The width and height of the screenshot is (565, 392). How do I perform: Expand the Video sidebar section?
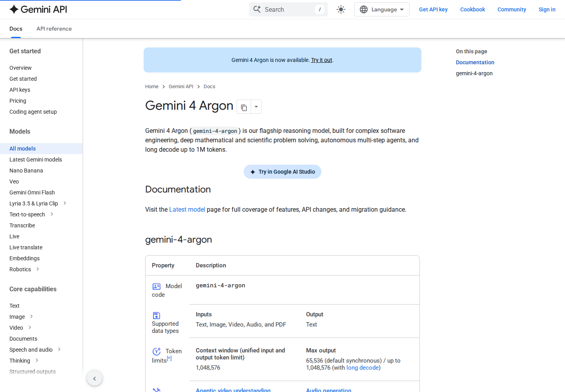[x=30, y=327]
